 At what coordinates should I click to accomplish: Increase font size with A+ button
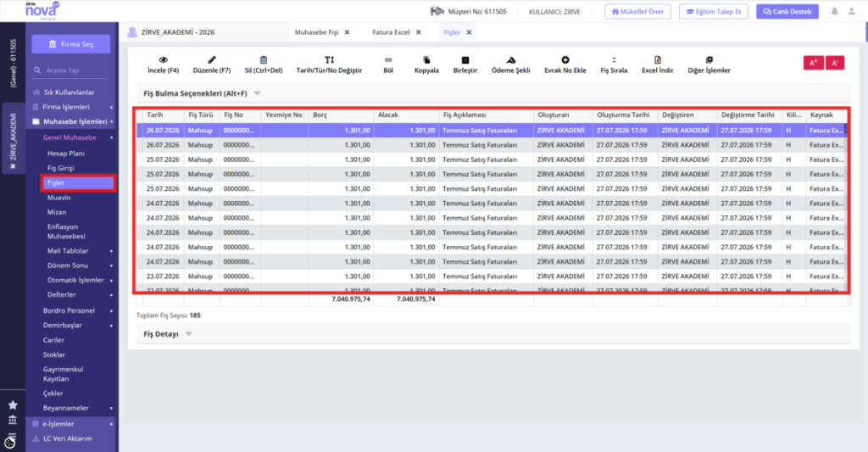[813, 63]
